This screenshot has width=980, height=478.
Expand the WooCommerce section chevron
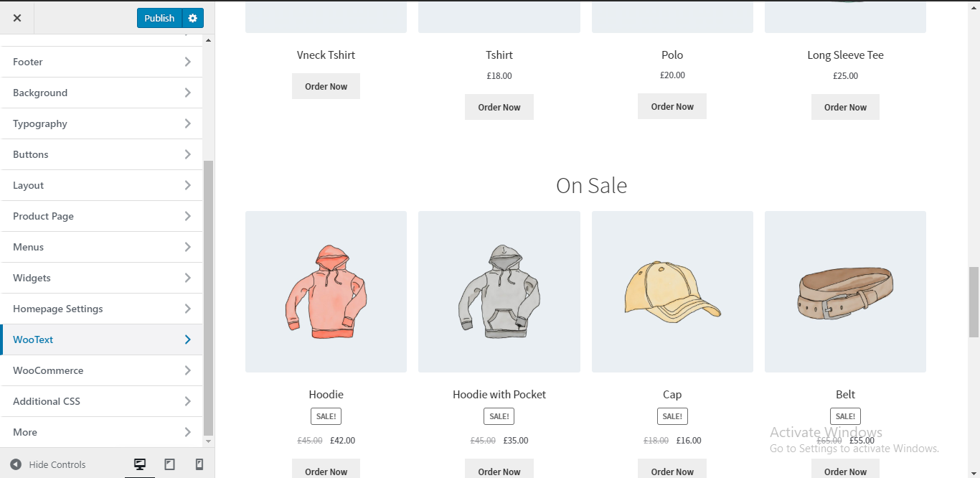187,370
